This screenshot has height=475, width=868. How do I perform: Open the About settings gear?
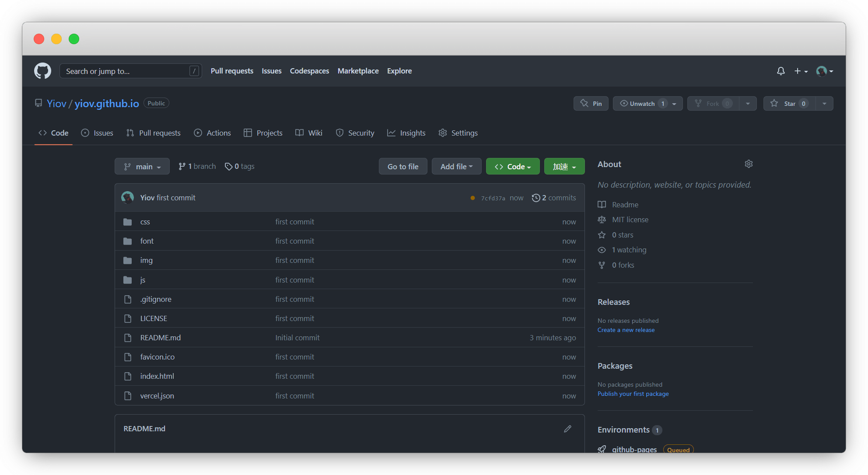[749, 164]
